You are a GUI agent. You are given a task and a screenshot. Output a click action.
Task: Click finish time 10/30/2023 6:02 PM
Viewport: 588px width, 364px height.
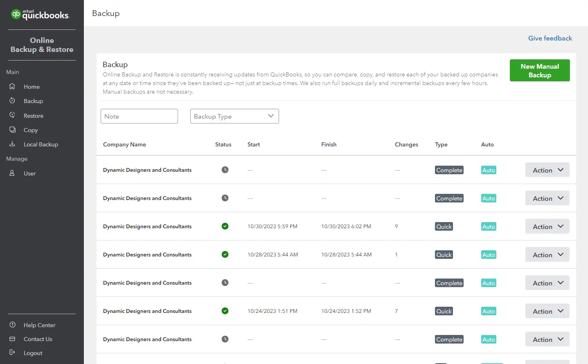tap(346, 226)
